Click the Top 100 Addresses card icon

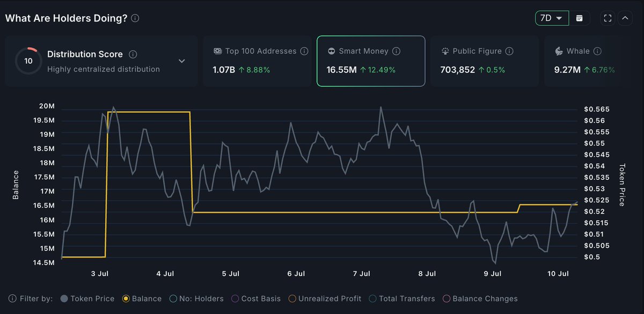(x=218, y=52)
